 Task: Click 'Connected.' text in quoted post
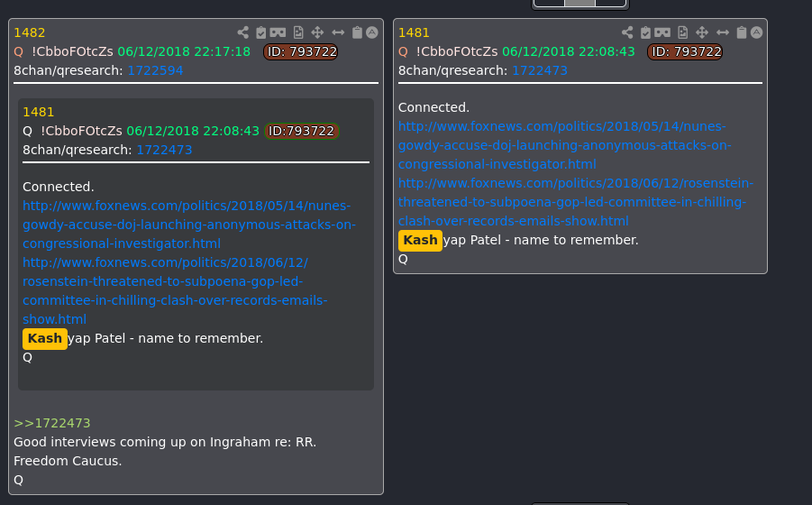[x=59, y=187]
